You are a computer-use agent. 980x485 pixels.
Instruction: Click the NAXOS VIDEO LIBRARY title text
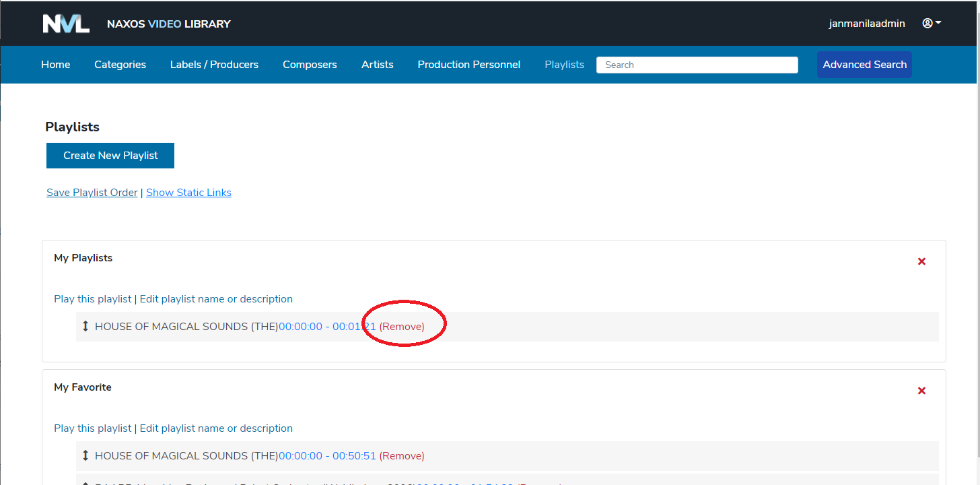[168, 24]
